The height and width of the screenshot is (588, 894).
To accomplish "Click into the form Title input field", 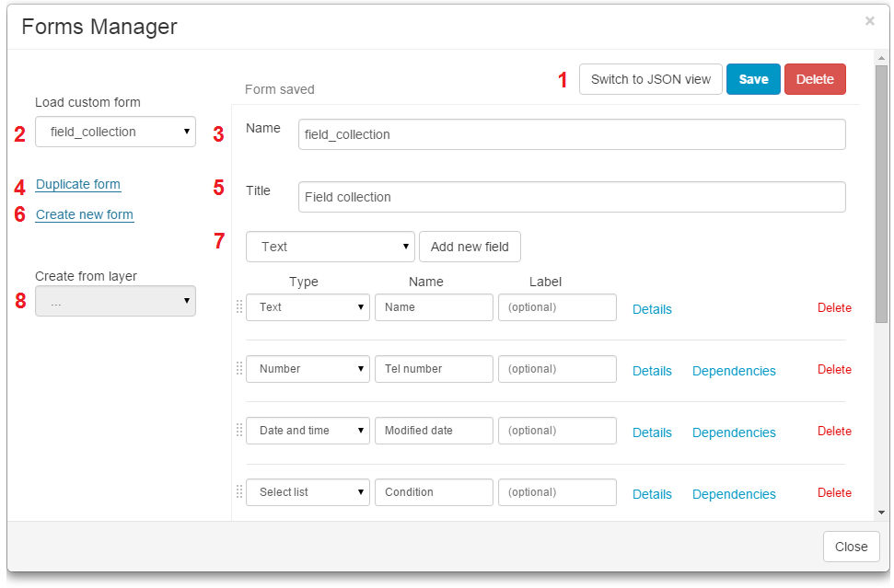I will tap(571, 197).
